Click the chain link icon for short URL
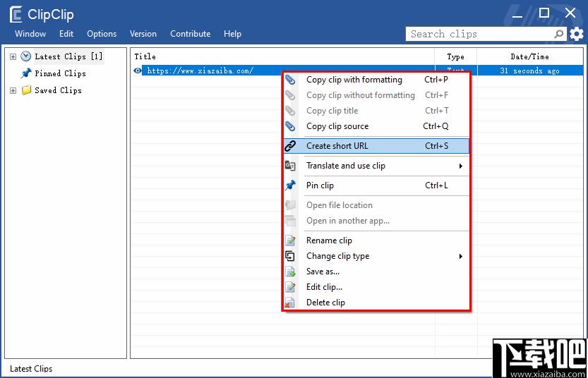 (290, 146)
